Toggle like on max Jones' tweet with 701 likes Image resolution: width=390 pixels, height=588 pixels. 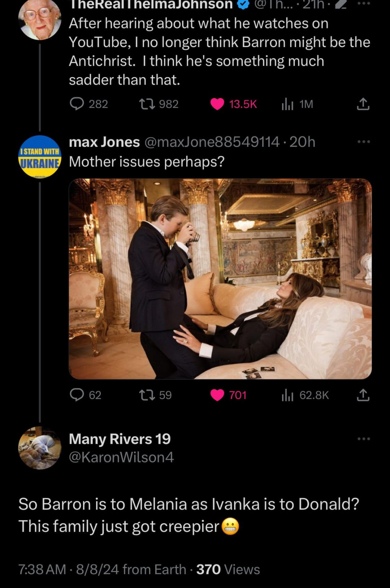pos(217,395)
